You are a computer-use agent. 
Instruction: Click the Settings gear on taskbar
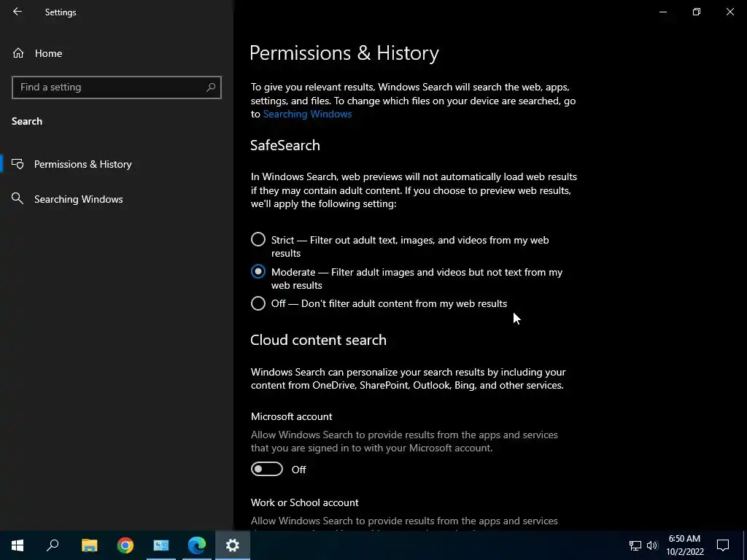(x=233, y=545)
